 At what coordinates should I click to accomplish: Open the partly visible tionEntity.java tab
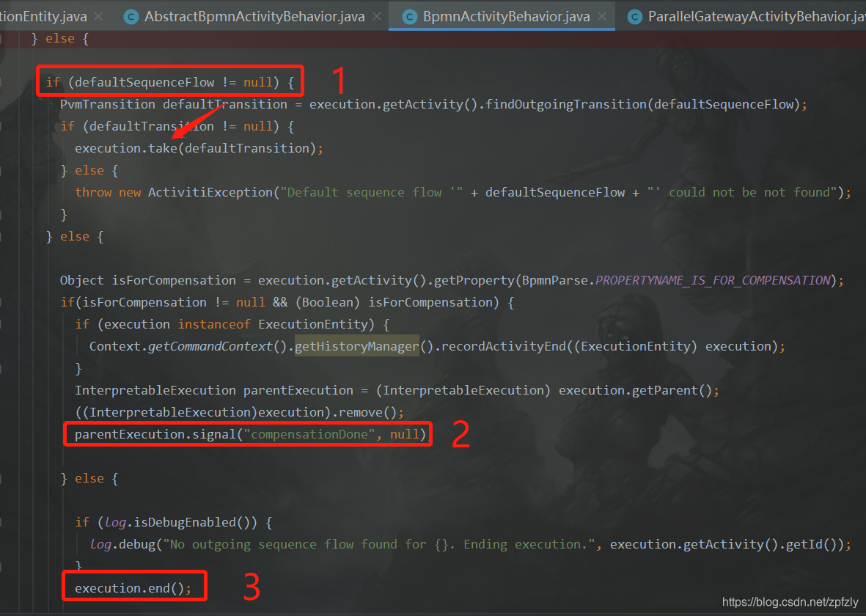click(x=43, y=17)
